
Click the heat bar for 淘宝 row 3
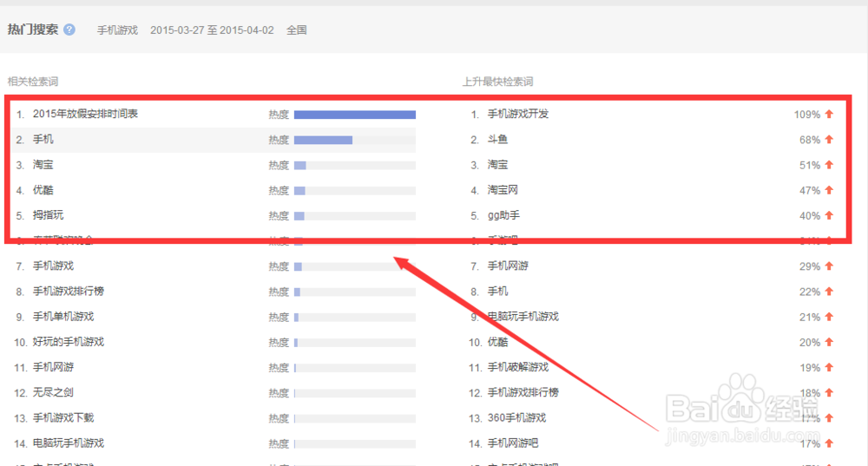point(355,166)
